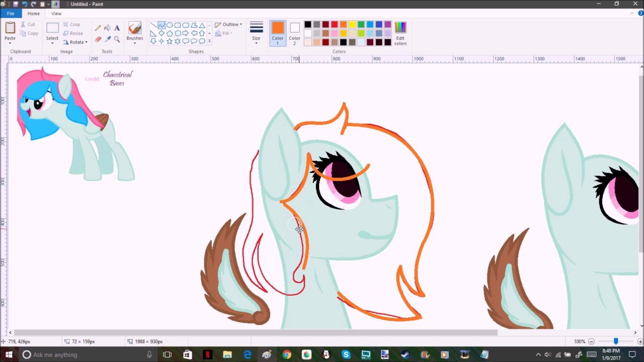Open Google Chrome from the taskbar

[286, 354]
